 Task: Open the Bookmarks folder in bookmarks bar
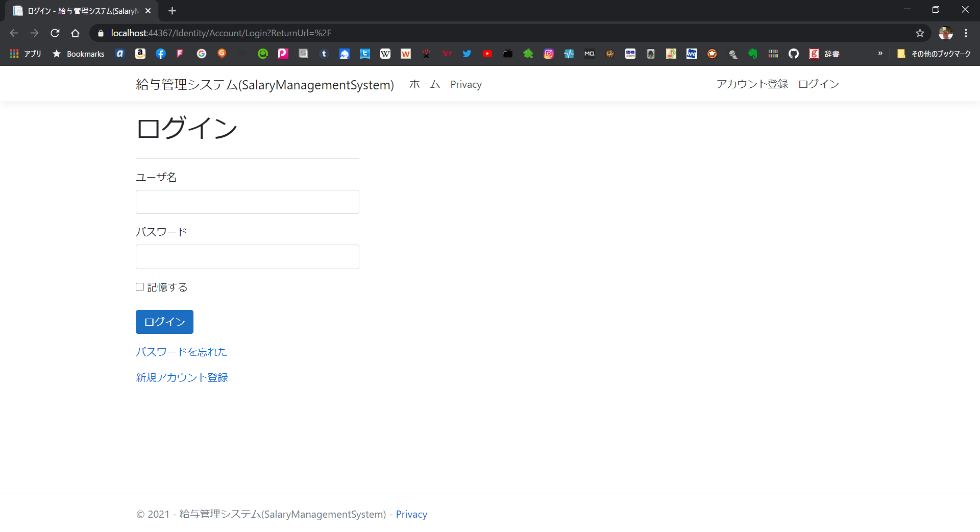[x=79, y=54]
